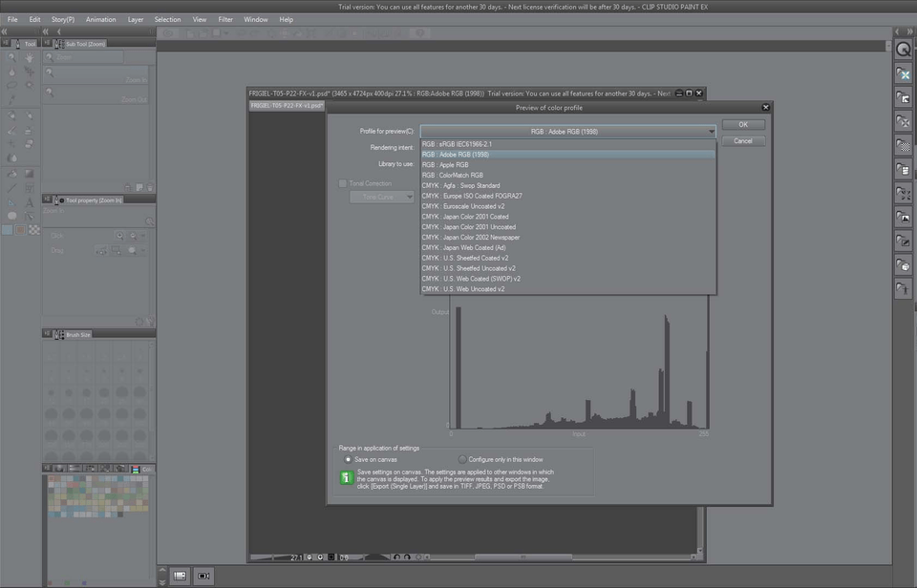Collapse the Profile for preview dropdown
Screen dimensions: 917x588
[x=711, y=131]
